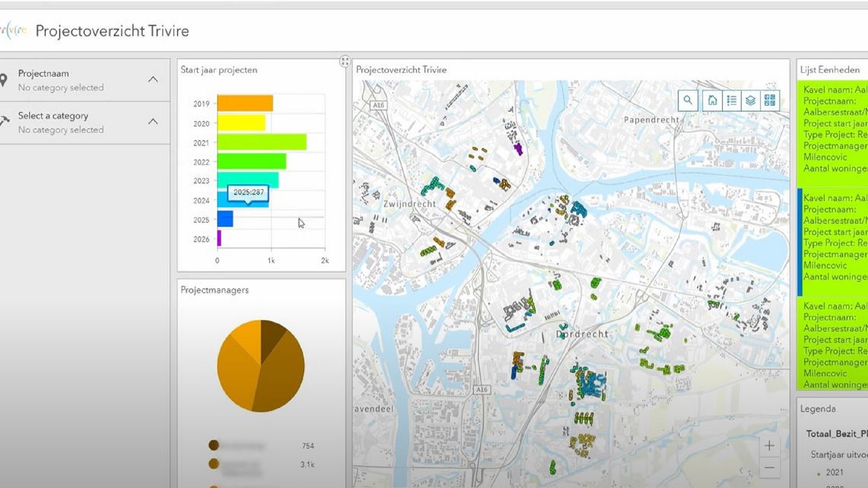
Task: Click the map home extent icon
Action: [x=712, y=100]
